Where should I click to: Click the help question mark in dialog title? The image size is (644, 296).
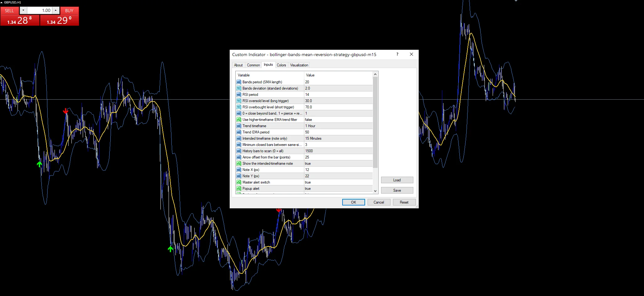[x=397, y=54]
